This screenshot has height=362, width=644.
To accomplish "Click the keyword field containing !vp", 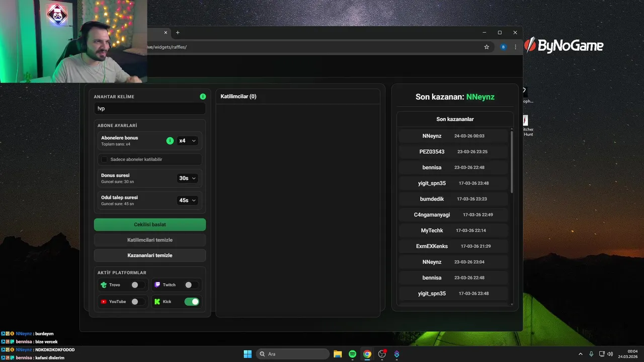I will pyautogui.click(x=150, y=108).
